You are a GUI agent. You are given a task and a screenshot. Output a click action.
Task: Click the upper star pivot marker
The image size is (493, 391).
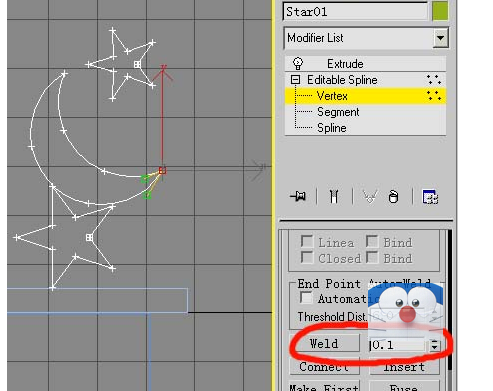coord(137,64)
